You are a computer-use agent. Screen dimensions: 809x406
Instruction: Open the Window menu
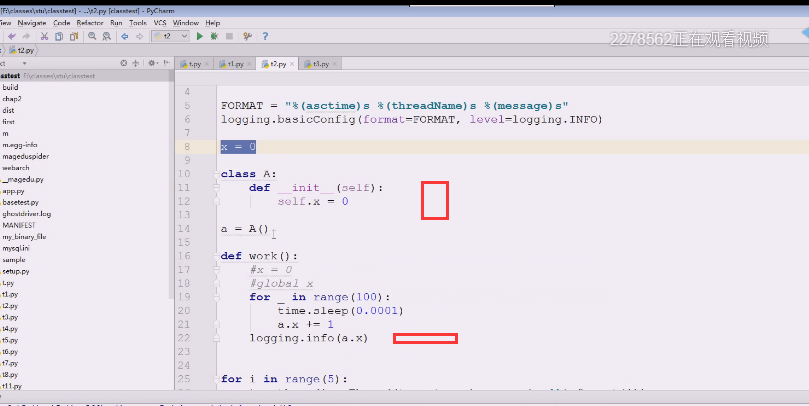186,23
